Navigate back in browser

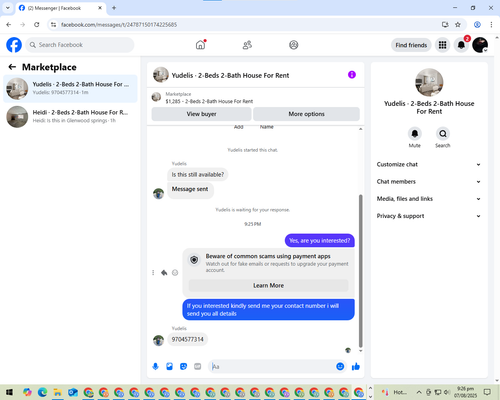[x=9, y=25]
